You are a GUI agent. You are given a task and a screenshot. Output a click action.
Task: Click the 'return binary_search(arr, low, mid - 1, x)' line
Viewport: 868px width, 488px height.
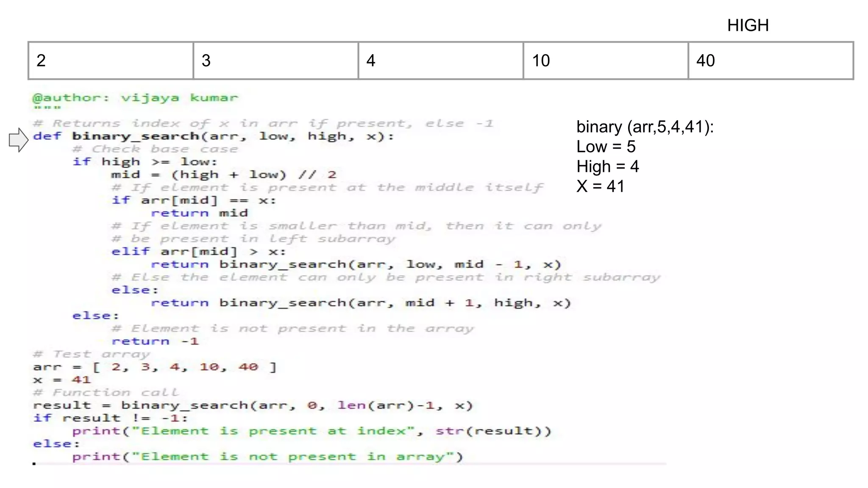click(x=356, y=265)
